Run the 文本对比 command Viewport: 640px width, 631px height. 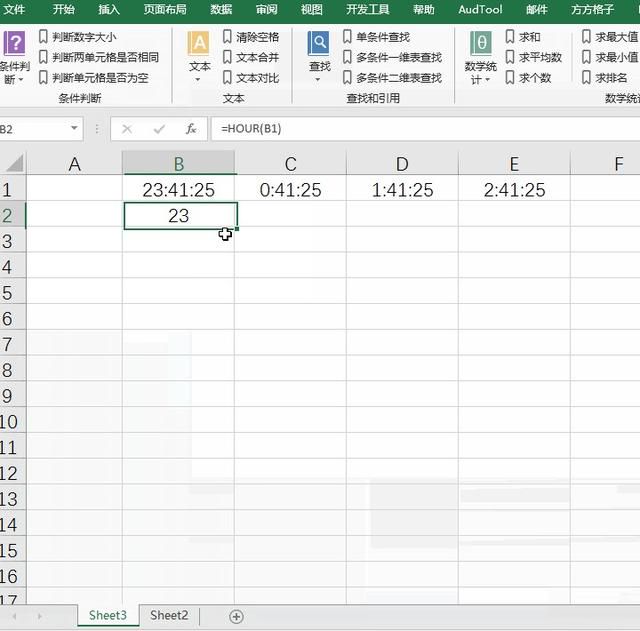click(251, 78)
